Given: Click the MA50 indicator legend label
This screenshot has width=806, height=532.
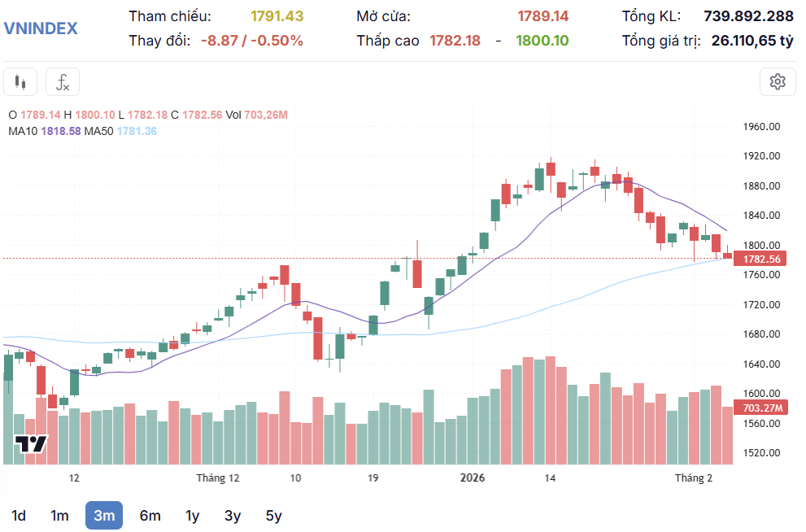Looking at the screenshot, I should [x=98, y=131].
